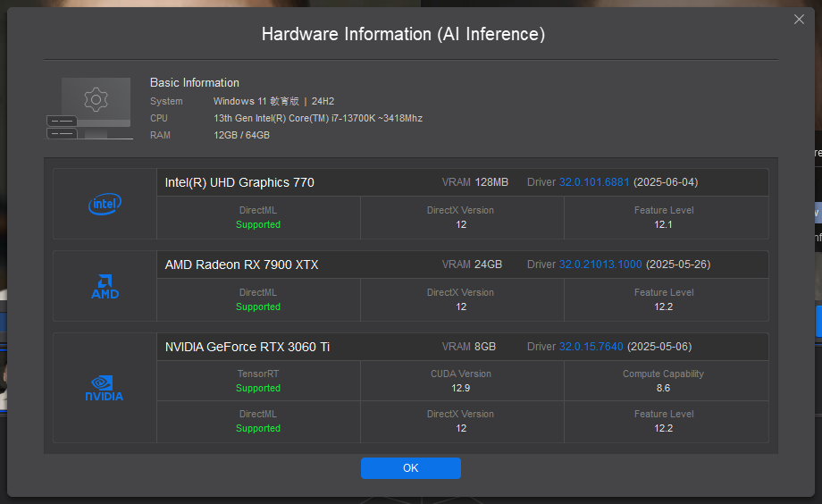Click AMD driver date (2025-05-26)
The width and height of the screenshot is (822, 504).
point(678,265)
